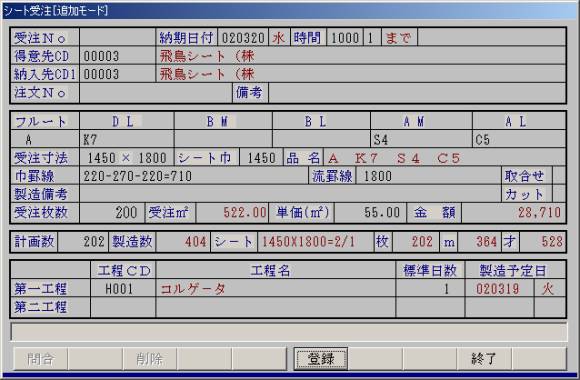The image size is (580, 380).
Task: Click the empty 第二工程 process code field
Action: pyautogui.click(x=123, y=307)
